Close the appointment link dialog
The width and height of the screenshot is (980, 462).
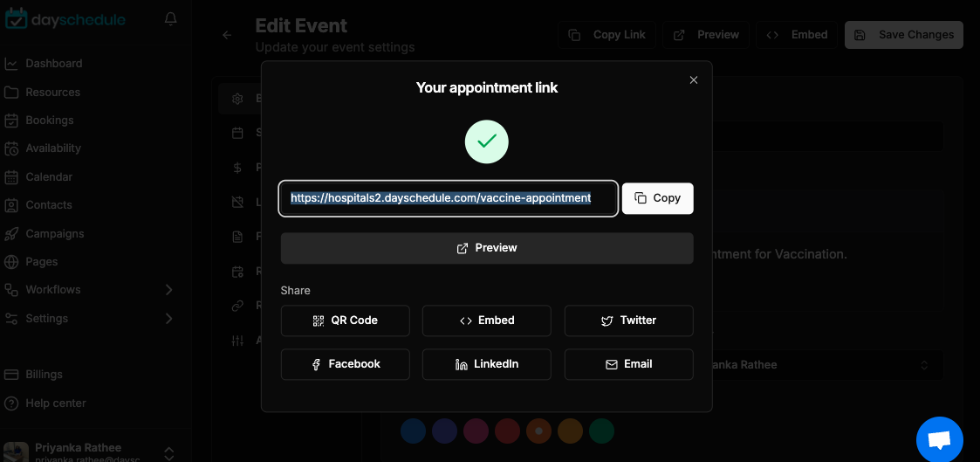[x=693, y=80]
